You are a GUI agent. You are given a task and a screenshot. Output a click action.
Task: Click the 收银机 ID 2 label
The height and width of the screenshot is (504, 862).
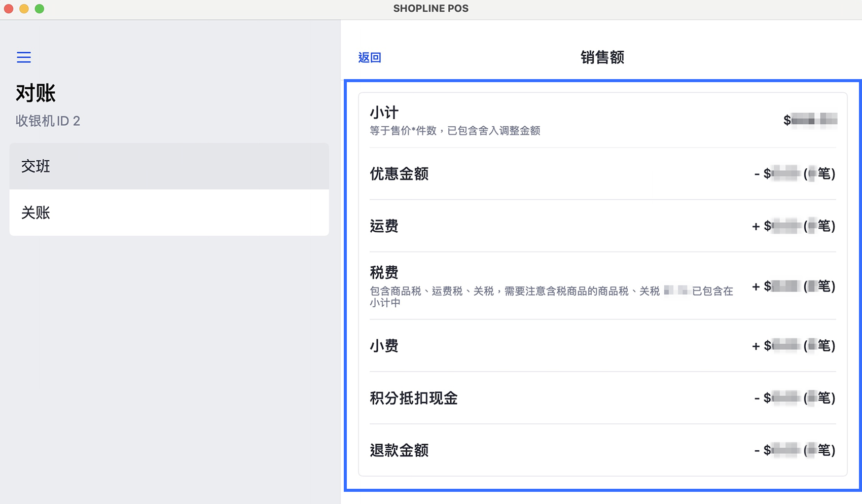click(x=48, y=121)
